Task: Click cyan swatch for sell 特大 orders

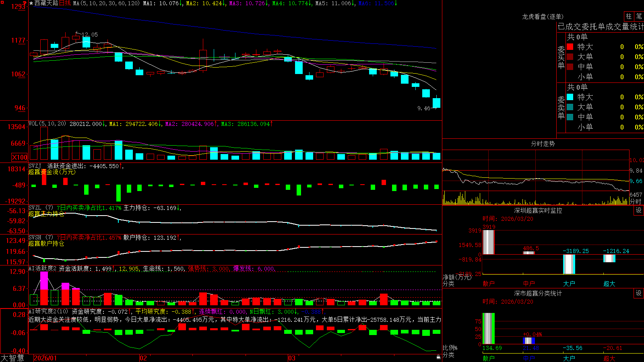Action: point(570,97)
